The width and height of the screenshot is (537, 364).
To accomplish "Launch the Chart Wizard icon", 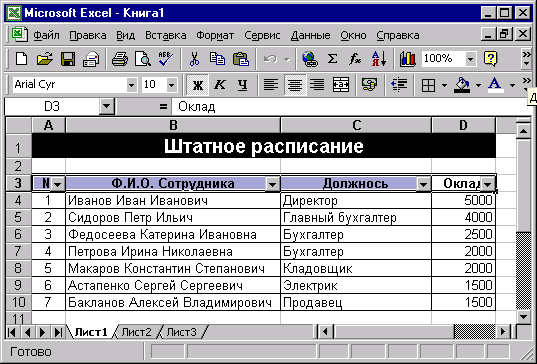I will [x=407, y=59].
